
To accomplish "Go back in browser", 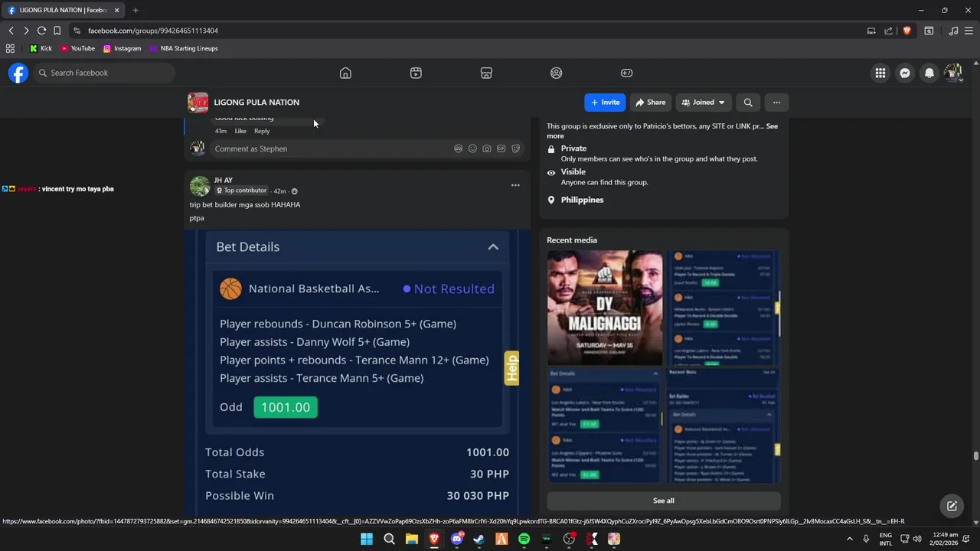I will click(11, 31).
